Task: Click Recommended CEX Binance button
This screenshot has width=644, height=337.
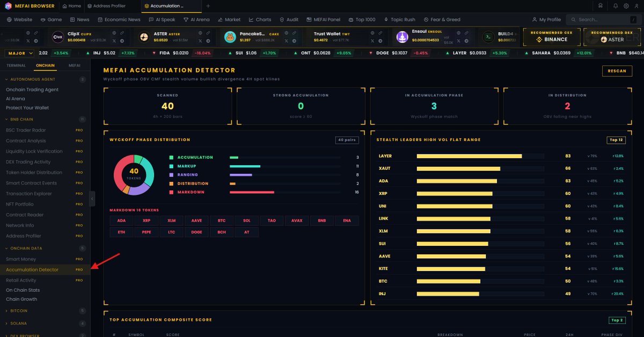Action: [x=551, y=36]
